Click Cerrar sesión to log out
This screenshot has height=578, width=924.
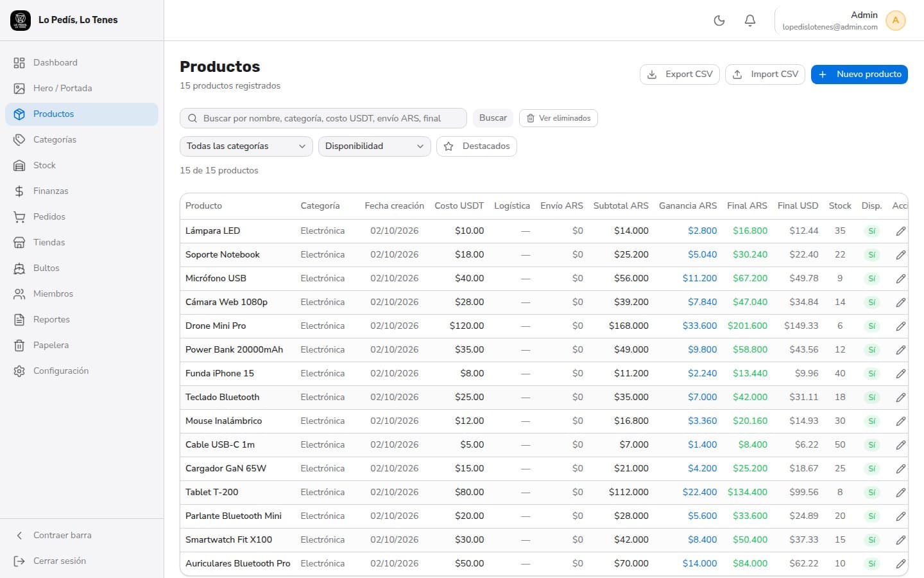click(x=82, y=561)
